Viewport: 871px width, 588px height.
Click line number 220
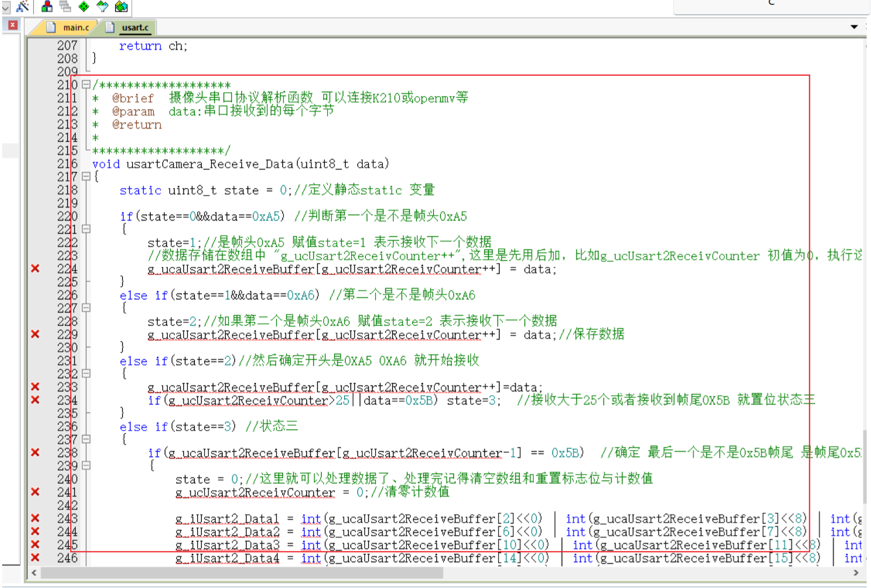click(68, 216)
